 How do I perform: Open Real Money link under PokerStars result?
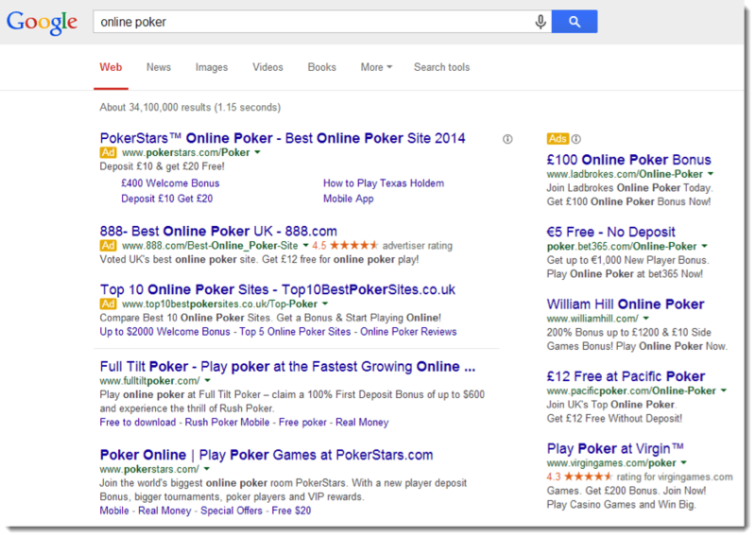click(164, 511)
